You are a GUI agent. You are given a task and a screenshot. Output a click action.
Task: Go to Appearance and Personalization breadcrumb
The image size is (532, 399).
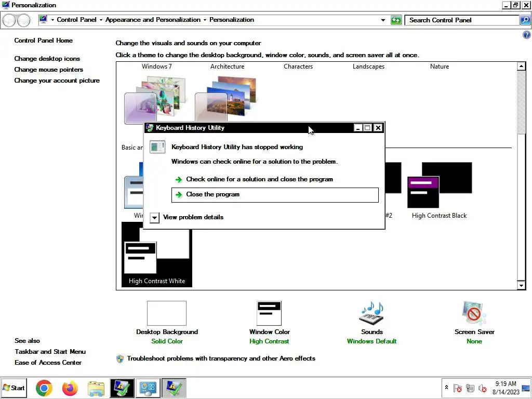click(x=153, y=20)
